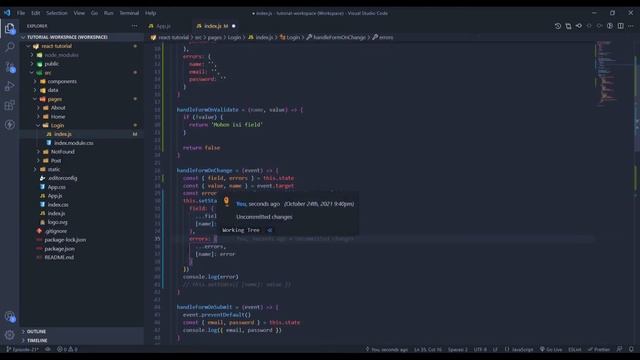Open the lightning bolt activity bar view
The image size is (640, 360).
[10, 124]
